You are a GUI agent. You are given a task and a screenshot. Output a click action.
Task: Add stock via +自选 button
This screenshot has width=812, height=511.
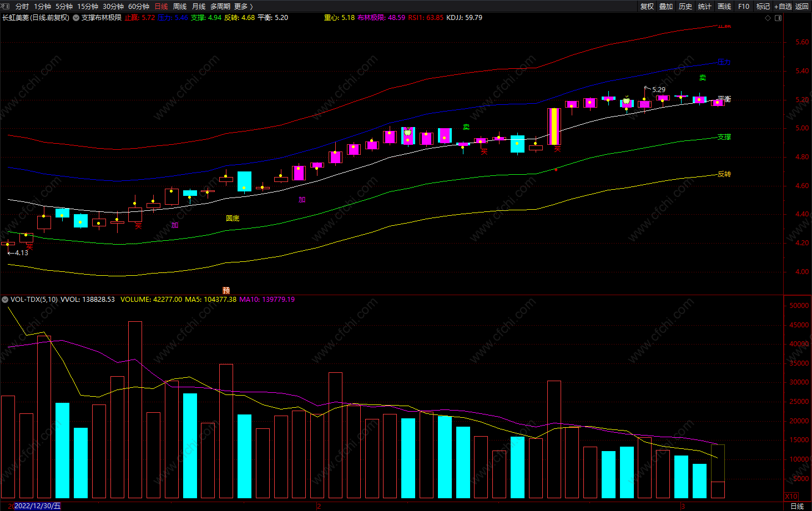pos(783,6)
